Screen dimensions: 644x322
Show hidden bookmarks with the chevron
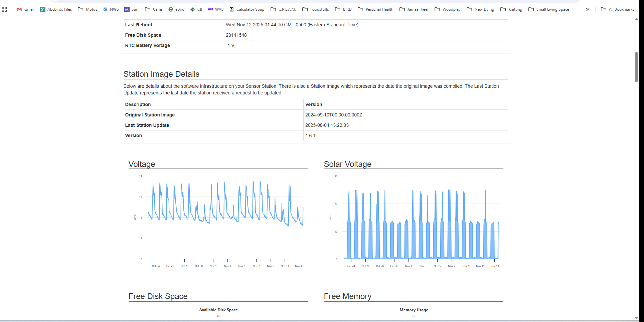[x=587, y=9]
